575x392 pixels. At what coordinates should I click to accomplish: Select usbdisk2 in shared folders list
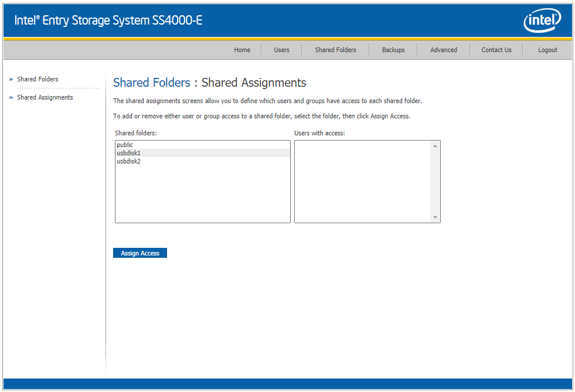[x=202, y=161]
